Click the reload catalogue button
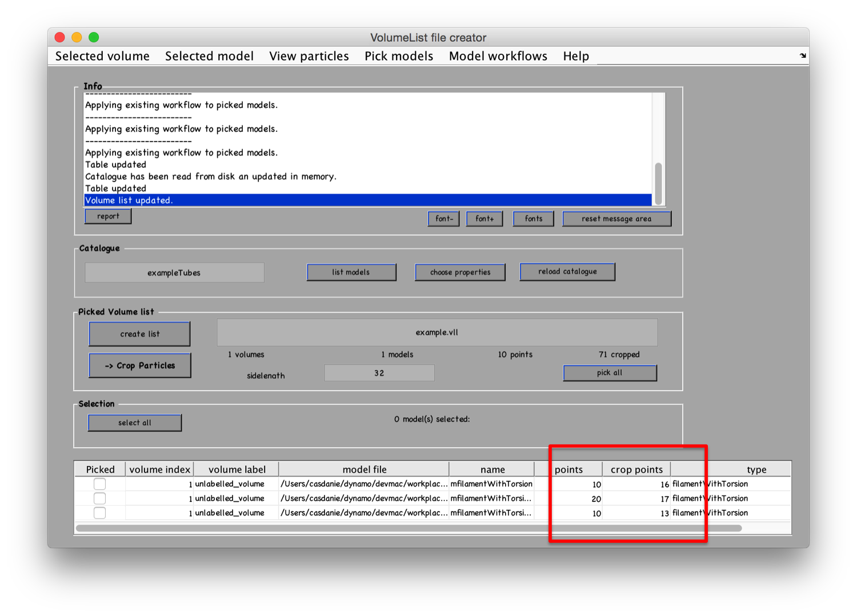857x616 pixels. click(x=567, y=272)
